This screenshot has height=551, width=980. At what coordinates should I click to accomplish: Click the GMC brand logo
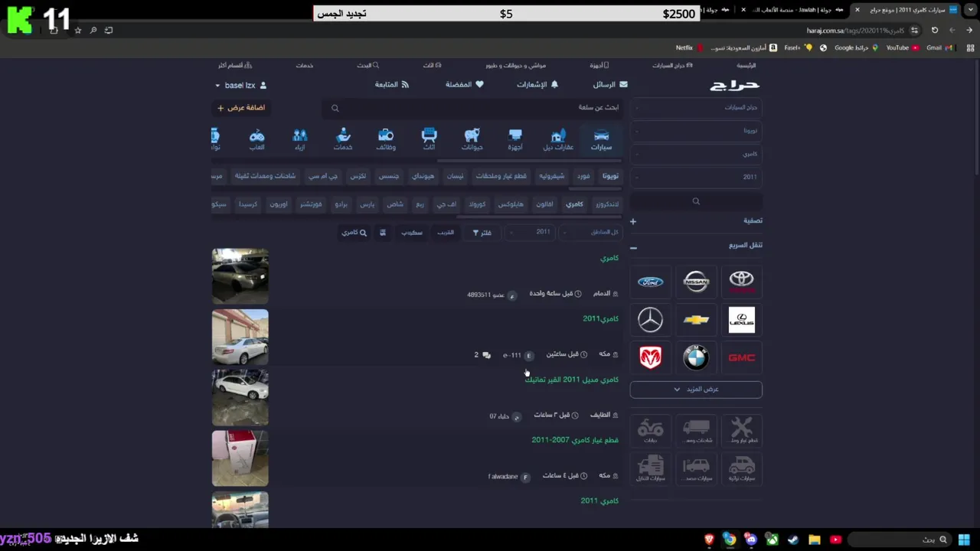tap(741, 357)
